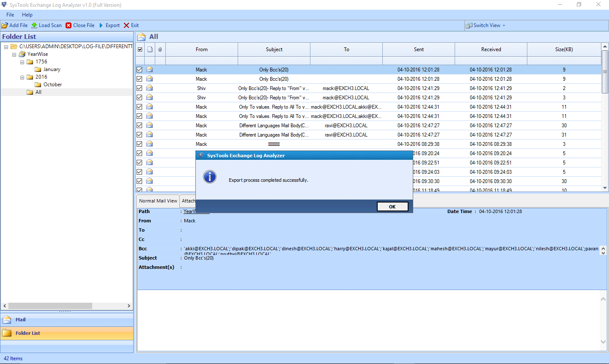Viewport: 609px width, 364px height.
Task: Click envelope icon of mail received 09:30:30
Action: click(x=149, y=181)
